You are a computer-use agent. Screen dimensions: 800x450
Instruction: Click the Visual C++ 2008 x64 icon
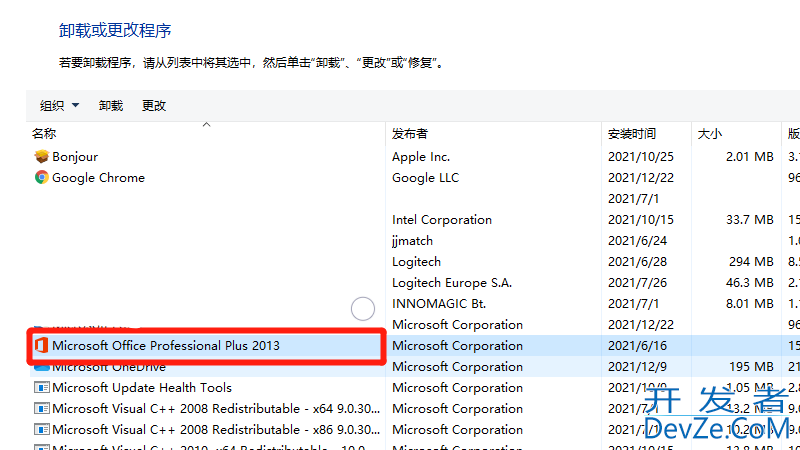[41, 409]
